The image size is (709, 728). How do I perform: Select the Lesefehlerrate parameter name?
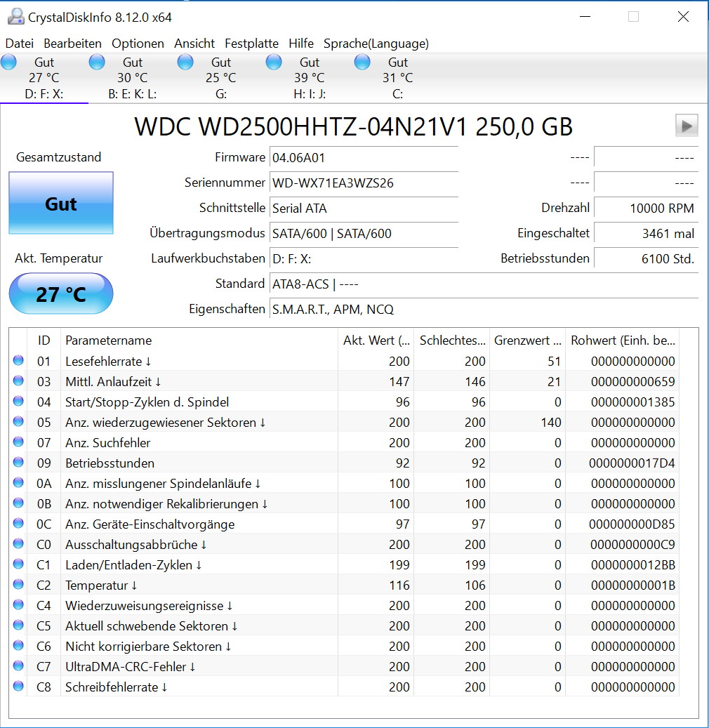[108, 362]
